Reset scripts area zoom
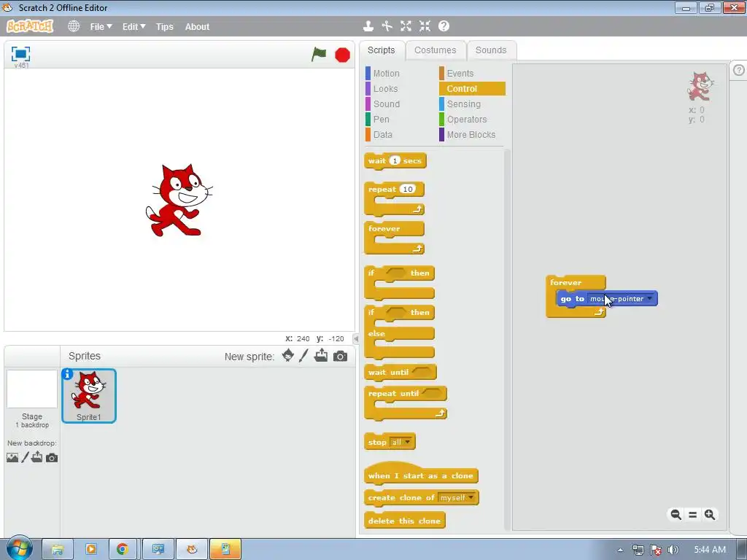 click(693, 514)
